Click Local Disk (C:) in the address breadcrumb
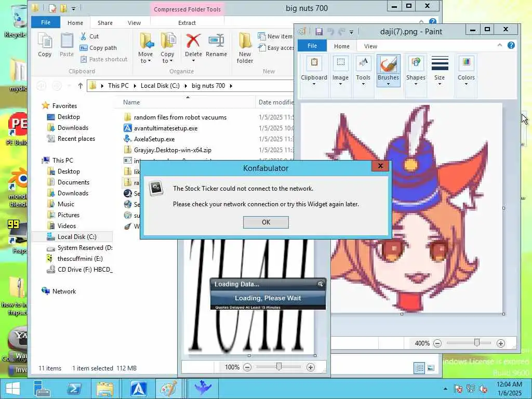The image size is (532, 399). [x=160, y=86]
